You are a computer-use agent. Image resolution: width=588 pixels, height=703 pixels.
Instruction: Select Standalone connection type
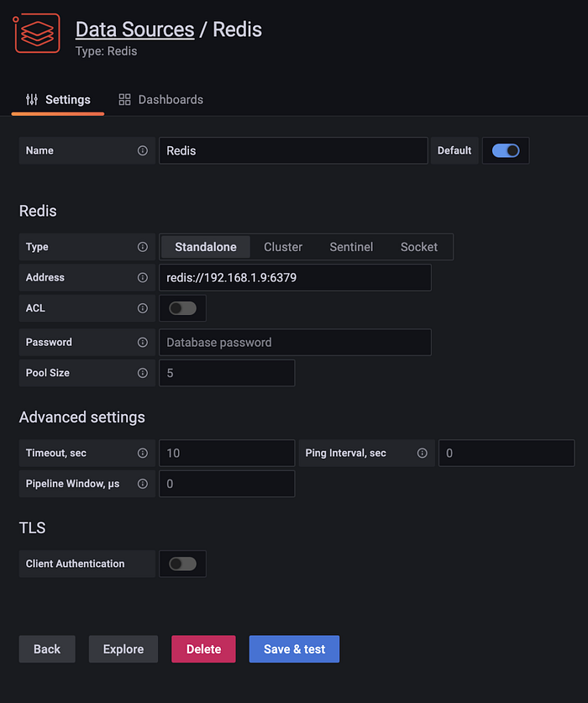click(x=206, y=247)
